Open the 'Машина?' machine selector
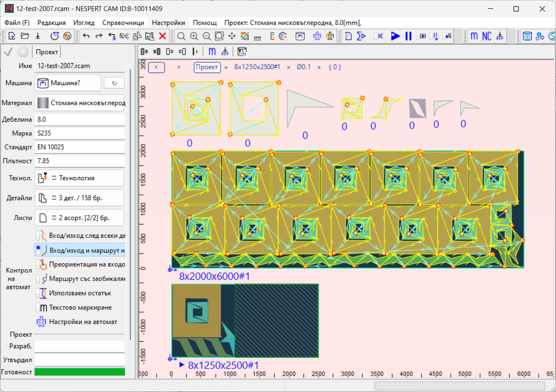The width and height of the screenshot is (556, 392). click(x=68, y=83)
